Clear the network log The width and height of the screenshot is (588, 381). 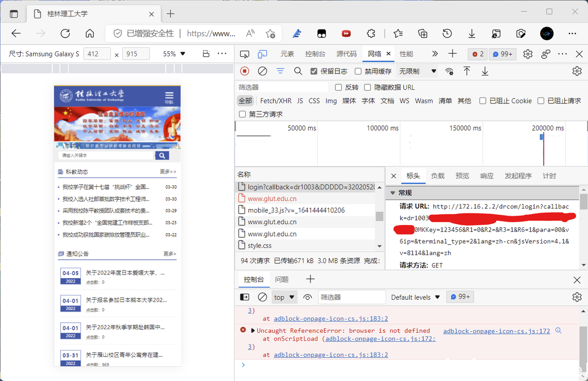262,71
